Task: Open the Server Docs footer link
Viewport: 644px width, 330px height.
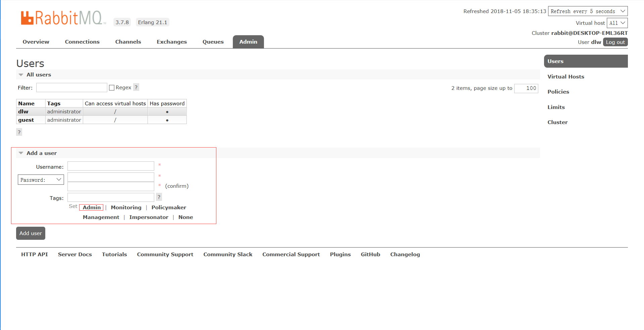Action: point(75,254)
